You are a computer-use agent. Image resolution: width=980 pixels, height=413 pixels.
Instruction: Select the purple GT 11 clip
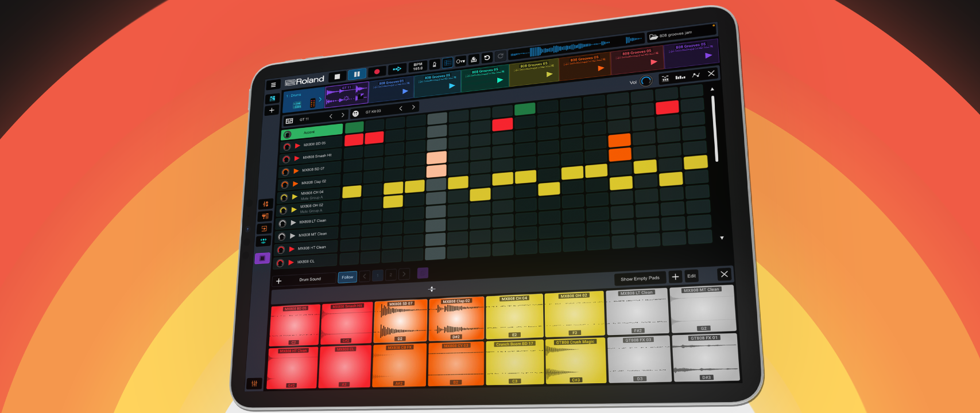[346, 95]
